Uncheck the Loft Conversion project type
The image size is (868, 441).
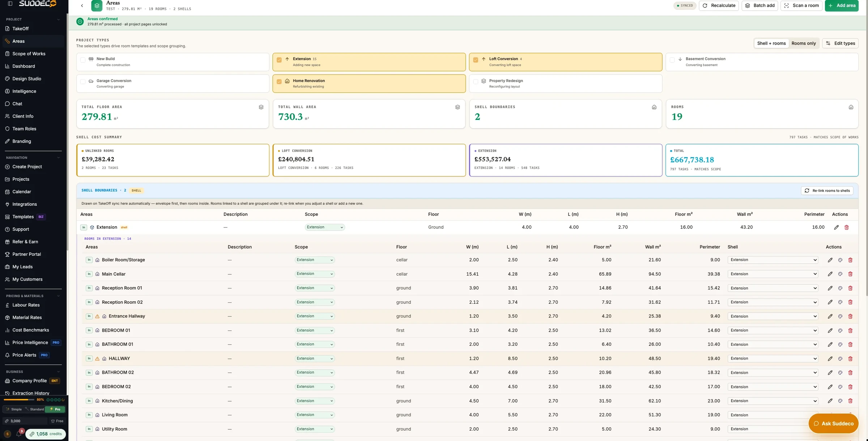[476, 60]
